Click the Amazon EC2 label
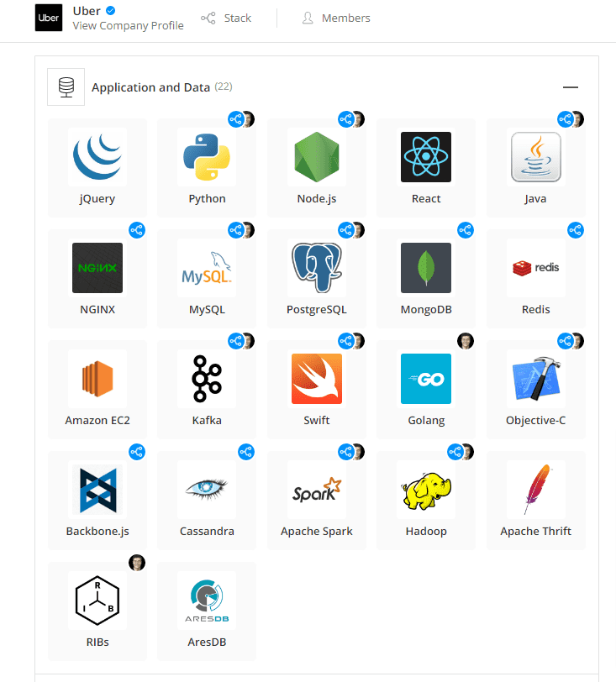 (x=97, y=421)
